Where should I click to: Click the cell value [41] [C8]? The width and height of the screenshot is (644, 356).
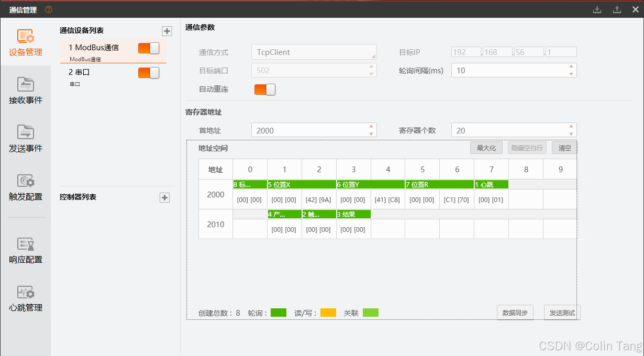[387, 199]
